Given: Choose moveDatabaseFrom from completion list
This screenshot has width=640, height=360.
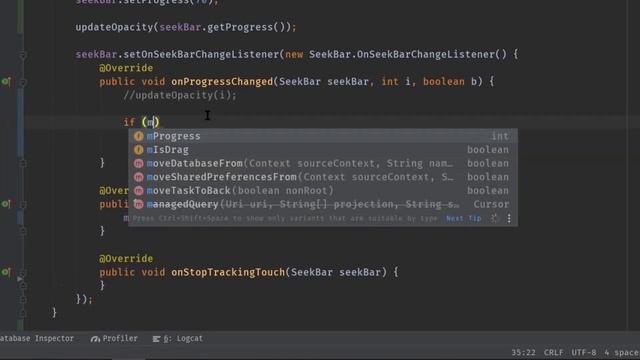Looking at the screenshot, I should pos(323,163).
